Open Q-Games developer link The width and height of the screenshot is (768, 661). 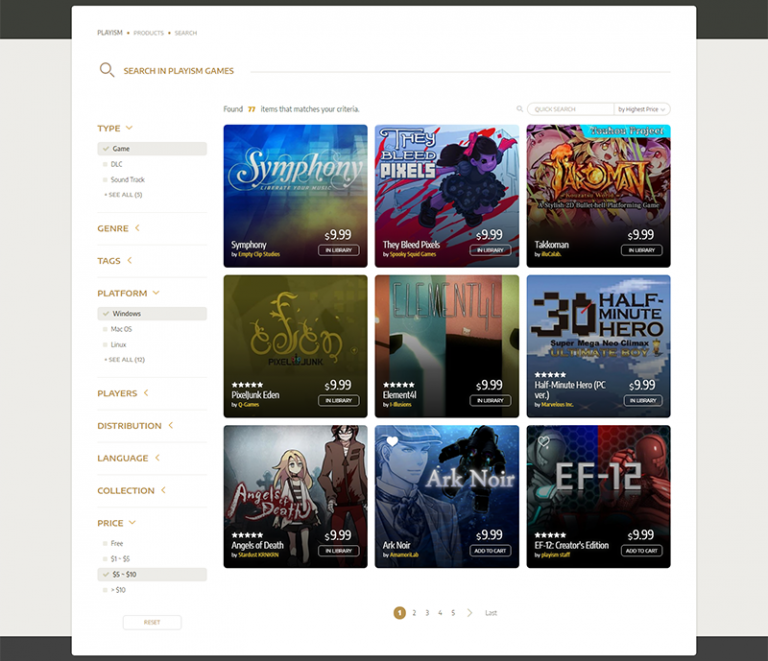(248, 404)
